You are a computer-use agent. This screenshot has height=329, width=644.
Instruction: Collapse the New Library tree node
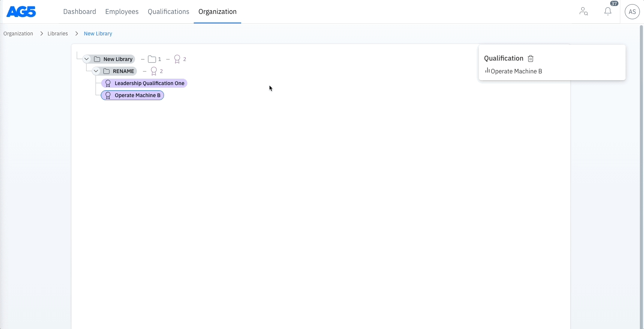(87, 59)
